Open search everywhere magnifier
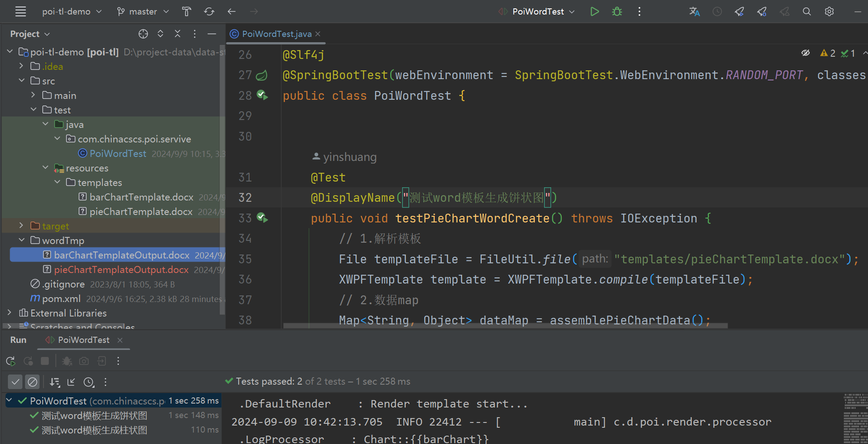Viewport: 868px width, 444px height. tap(807, 11)
